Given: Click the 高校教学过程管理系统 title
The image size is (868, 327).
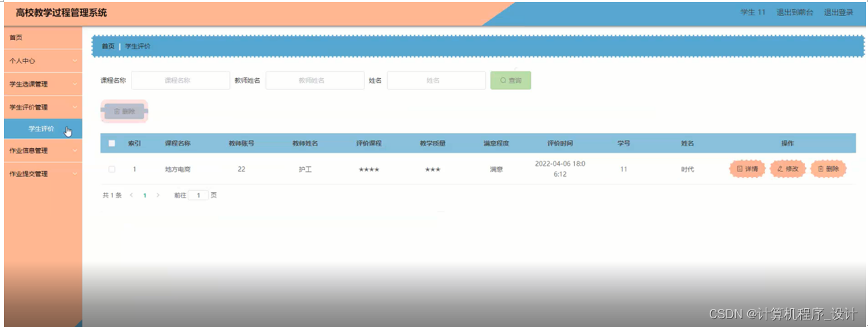Looking at the screenshot, I should (x=61, y=13).
